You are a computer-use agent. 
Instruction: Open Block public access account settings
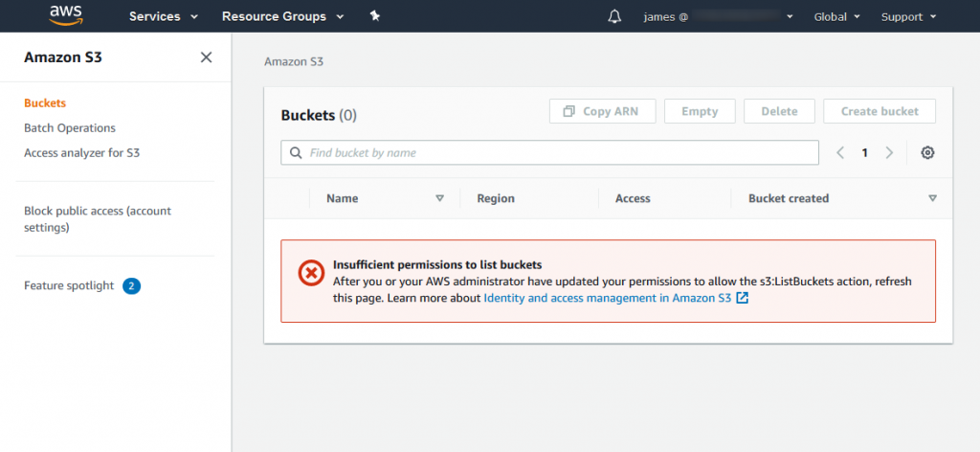pyautogui.click(x=98, y=219)
